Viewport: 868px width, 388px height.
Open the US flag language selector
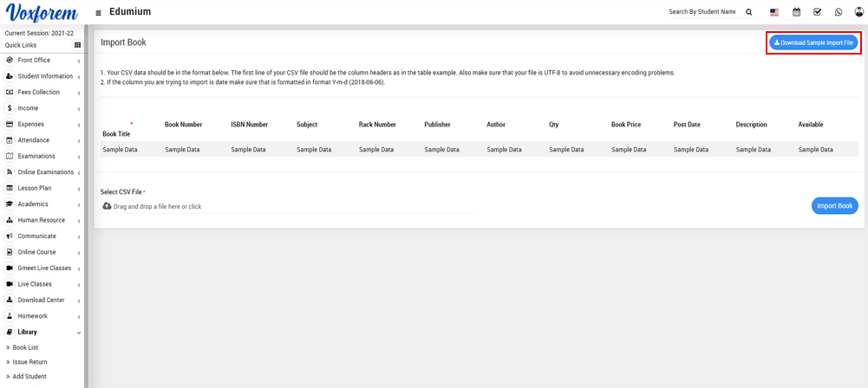click(x=774, y=12)
